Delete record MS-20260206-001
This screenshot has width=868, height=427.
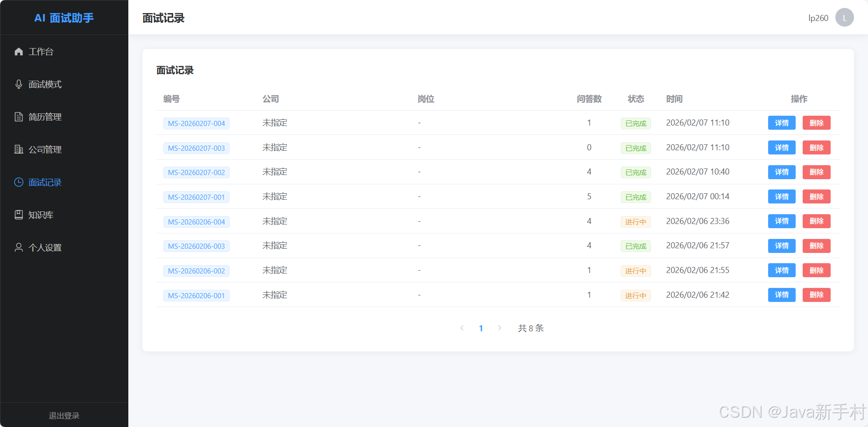(x=816, y=294)
